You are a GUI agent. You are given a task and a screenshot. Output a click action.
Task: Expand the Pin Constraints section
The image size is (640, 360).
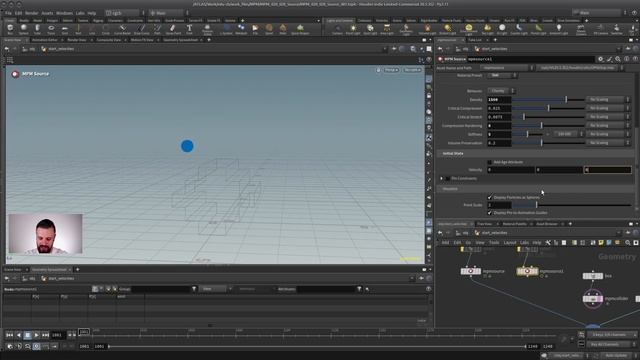[x=442, y=178]
